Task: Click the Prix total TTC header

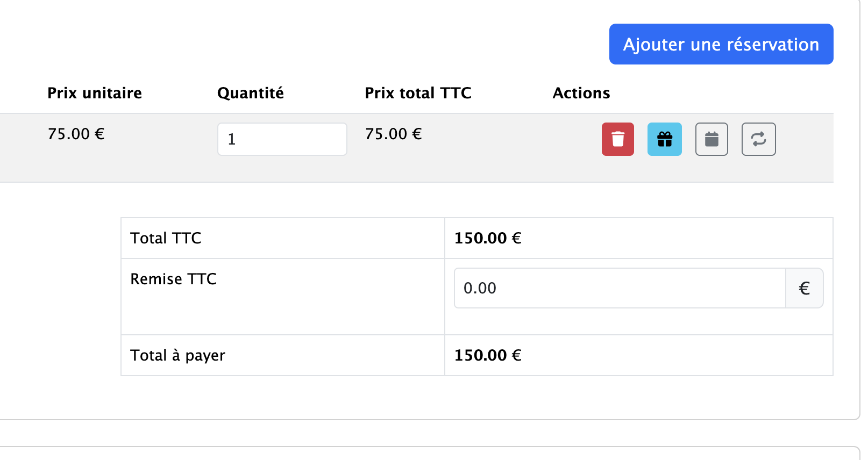Action: point(418,92)
